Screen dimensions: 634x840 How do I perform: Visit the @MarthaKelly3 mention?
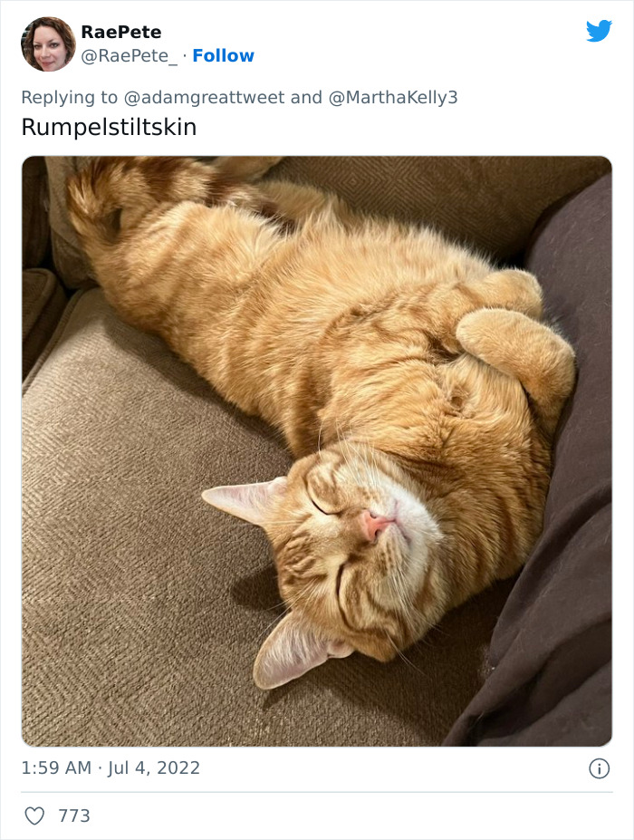(393, 98)
